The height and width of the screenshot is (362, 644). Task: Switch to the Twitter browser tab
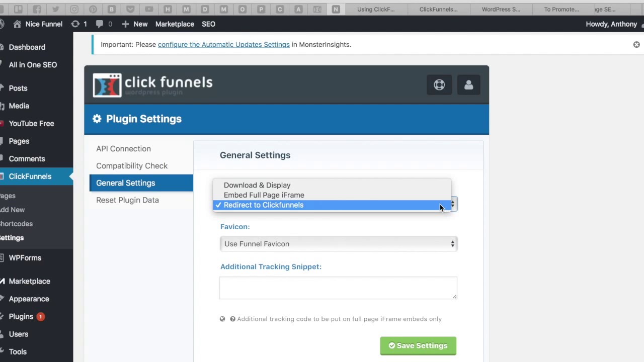click(55, 9)
